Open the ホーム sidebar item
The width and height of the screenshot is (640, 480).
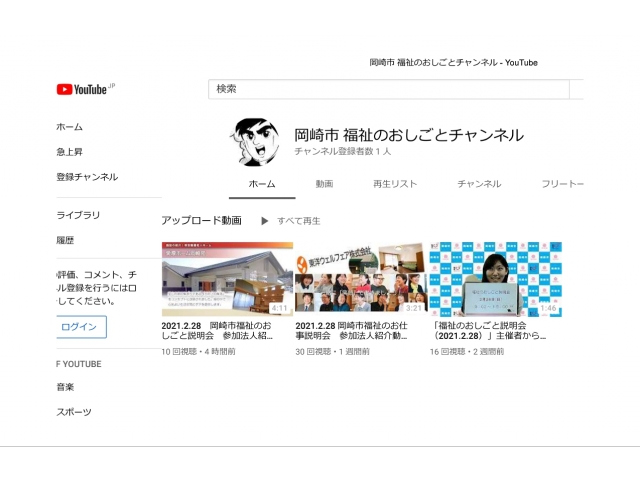pyautogui.click(x=70, y=127)
